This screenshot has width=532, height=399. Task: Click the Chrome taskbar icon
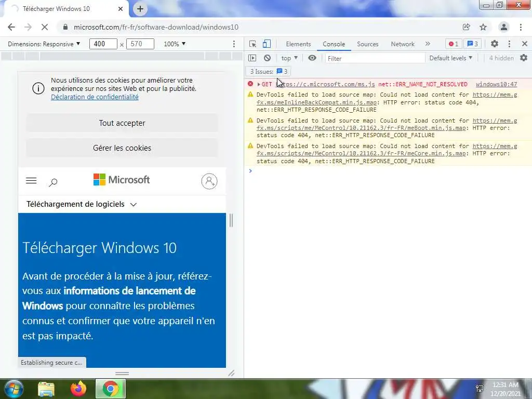pyautogui.click(x=111, y=389)
